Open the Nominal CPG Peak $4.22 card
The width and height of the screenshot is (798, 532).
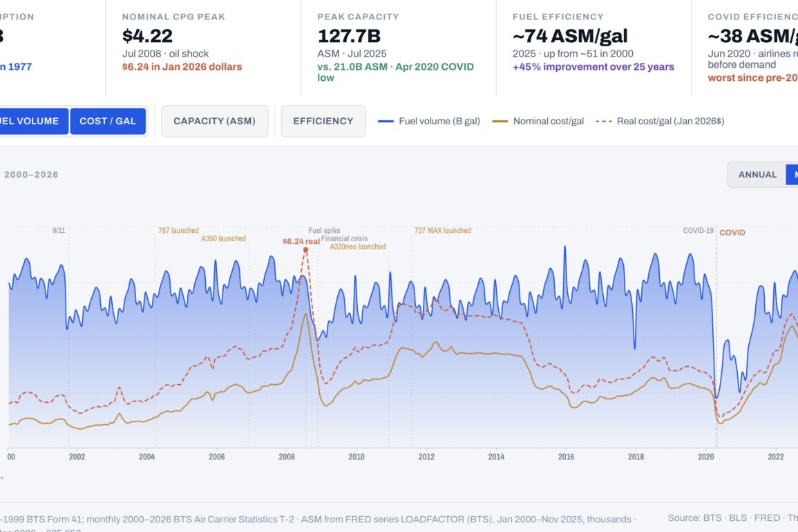203,45
